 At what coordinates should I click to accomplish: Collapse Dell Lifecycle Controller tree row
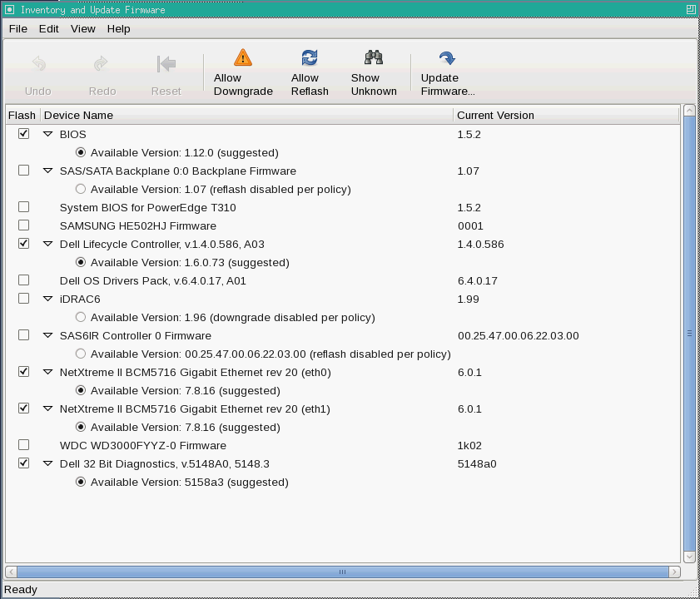(47, 244)
